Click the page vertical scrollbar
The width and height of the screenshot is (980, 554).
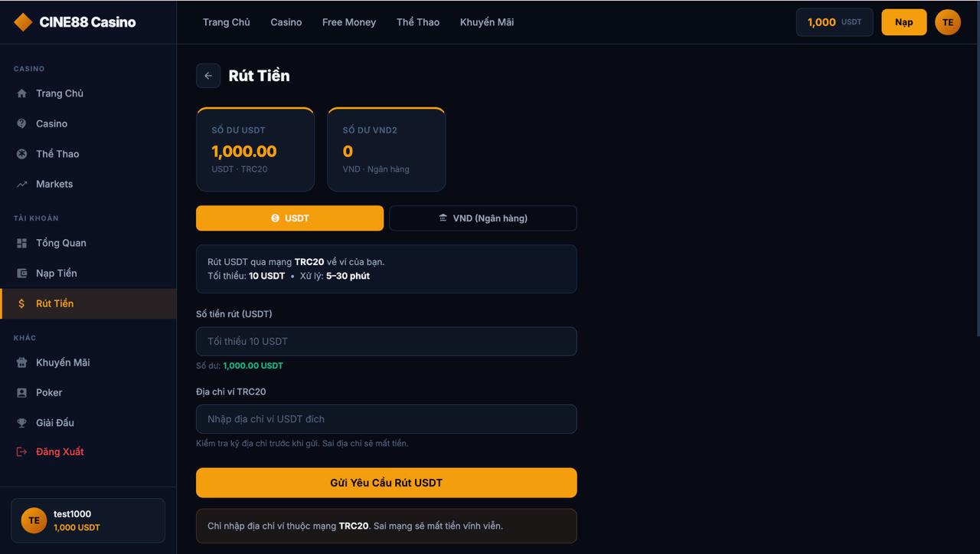(976, 192)
